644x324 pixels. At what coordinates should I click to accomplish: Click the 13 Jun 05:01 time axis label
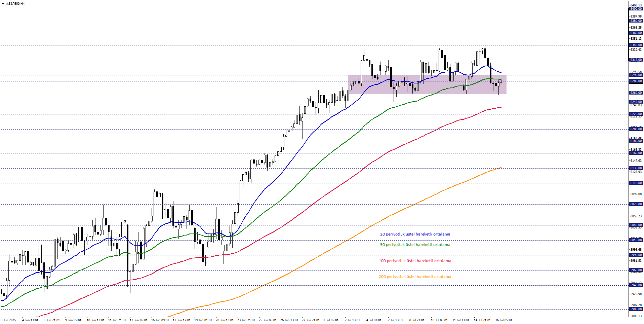pyautogui.click(x=138, y=320)
